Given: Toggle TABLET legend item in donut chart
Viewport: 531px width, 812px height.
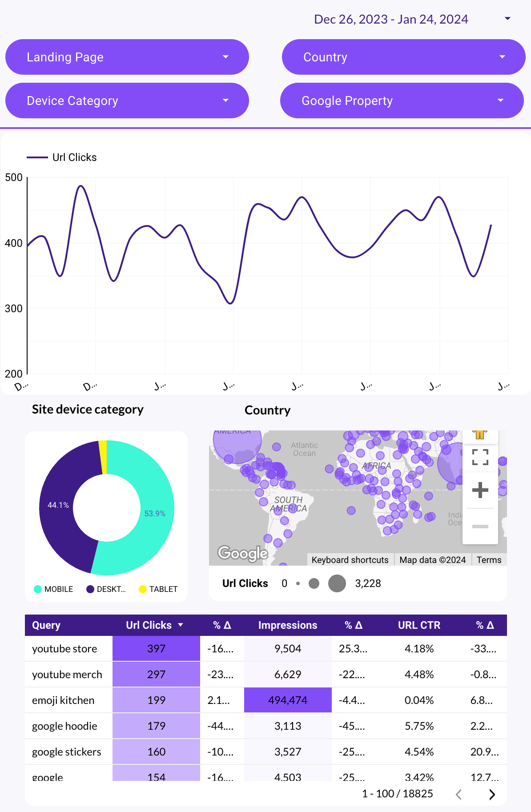Looking at the screenshot, I should click(x=158, y=589).
